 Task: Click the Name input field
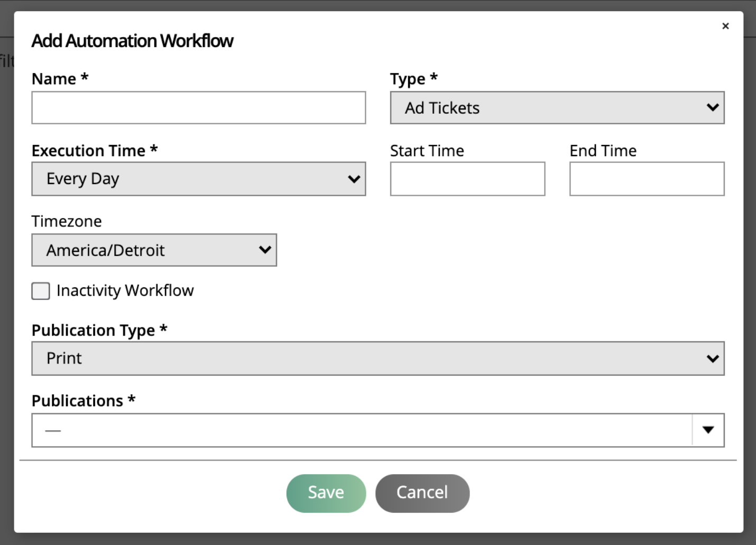[x=198, y=107]
